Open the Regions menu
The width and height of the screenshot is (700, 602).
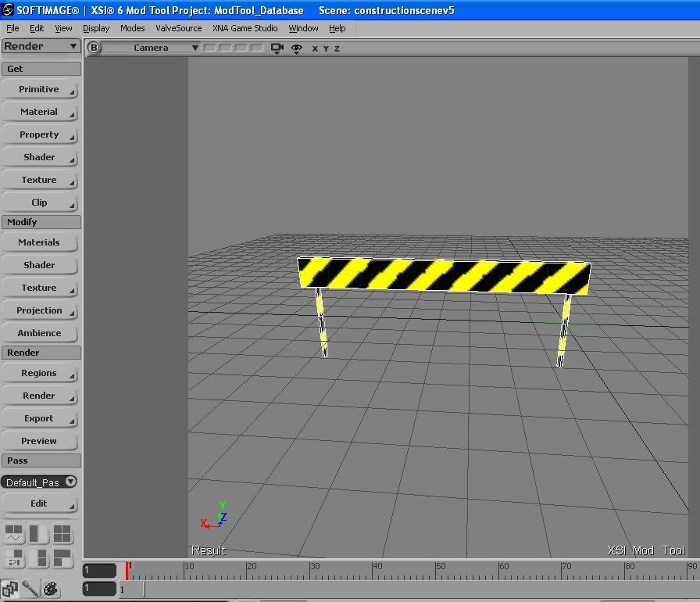40,373
